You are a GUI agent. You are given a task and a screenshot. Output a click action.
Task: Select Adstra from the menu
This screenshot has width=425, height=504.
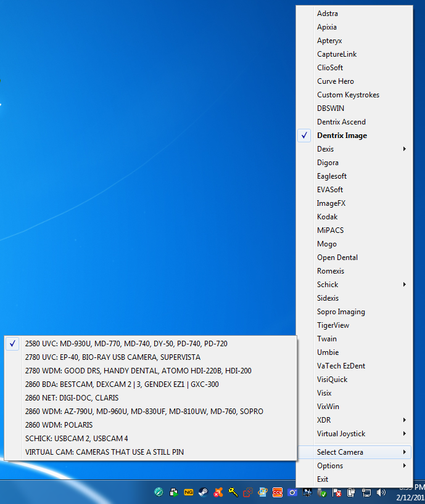tap(354, 14)
